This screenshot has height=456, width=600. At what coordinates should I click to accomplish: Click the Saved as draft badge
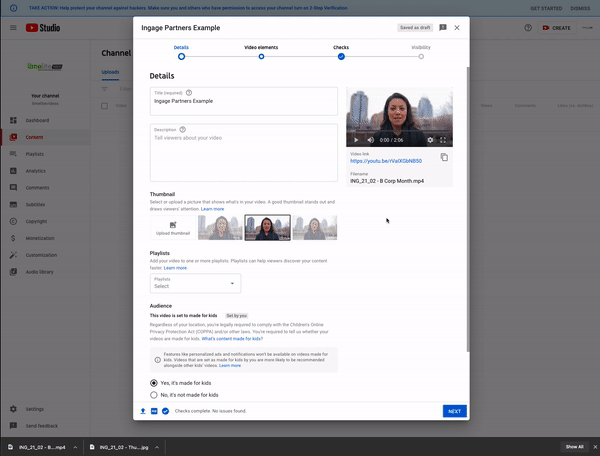click(x=415, y=28)
